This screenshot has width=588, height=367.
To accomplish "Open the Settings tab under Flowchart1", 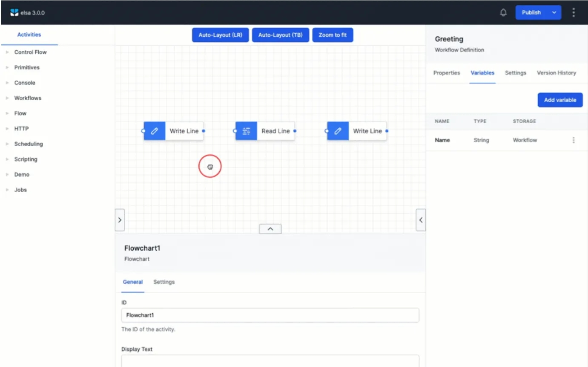I will tap(164, 282).
